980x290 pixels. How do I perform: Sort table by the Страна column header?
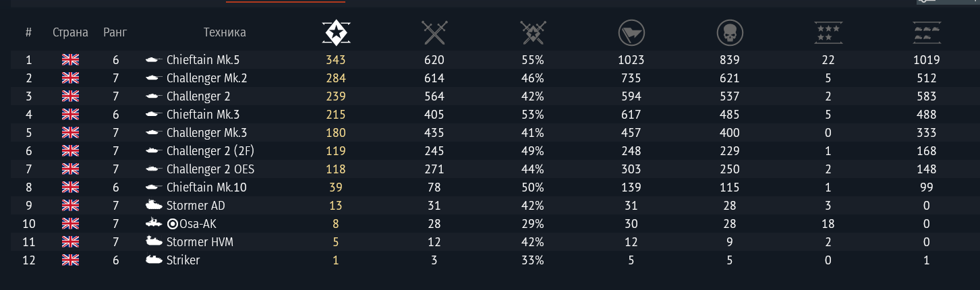pyautogui.click(x=71, y=32)
